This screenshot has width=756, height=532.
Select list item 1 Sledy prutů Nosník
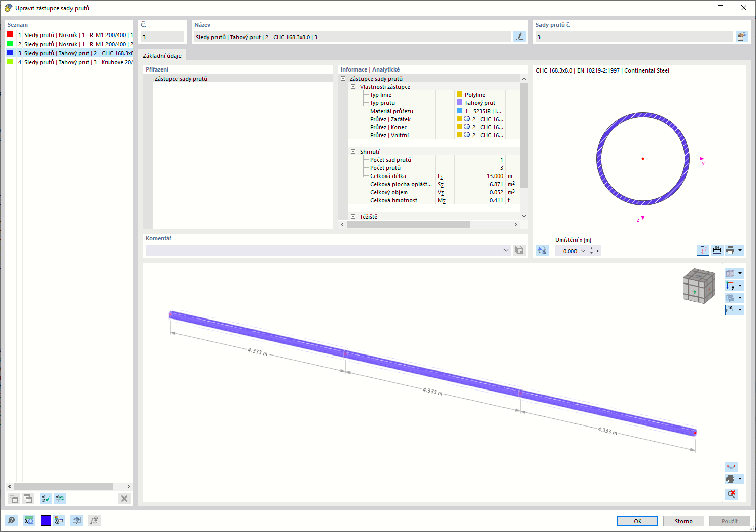69,35
